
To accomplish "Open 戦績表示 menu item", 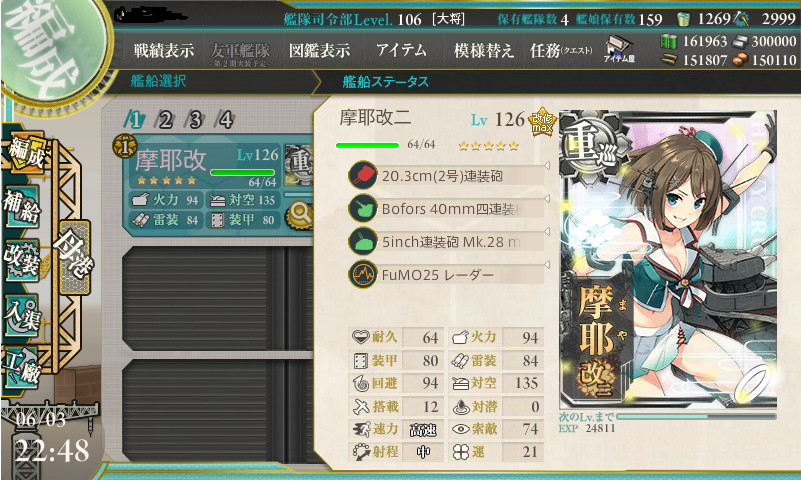I will click(x=163, y=51).
